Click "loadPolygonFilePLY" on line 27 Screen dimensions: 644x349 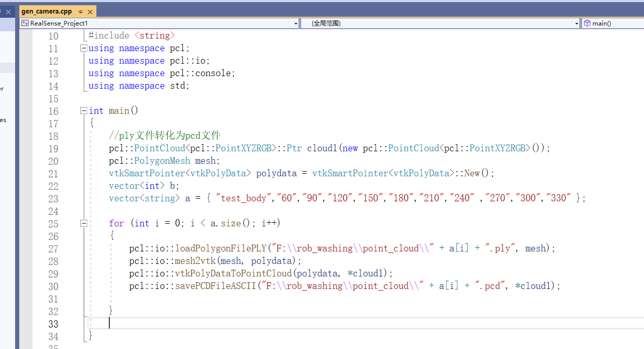(221, 248)
